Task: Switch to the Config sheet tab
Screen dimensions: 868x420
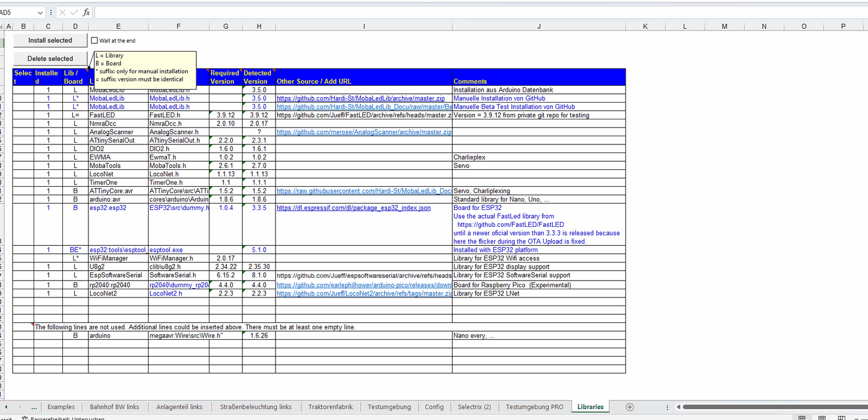Action: (434, 407)
